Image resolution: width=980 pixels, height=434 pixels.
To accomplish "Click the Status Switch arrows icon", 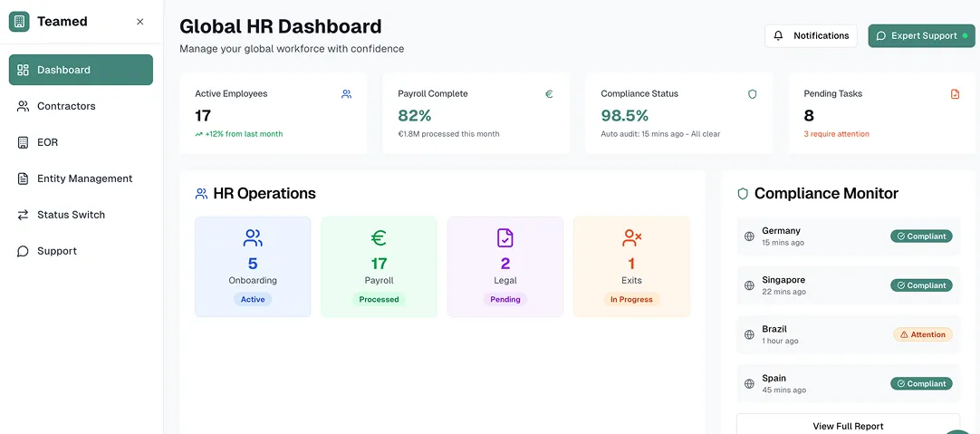I will (24, 215).
